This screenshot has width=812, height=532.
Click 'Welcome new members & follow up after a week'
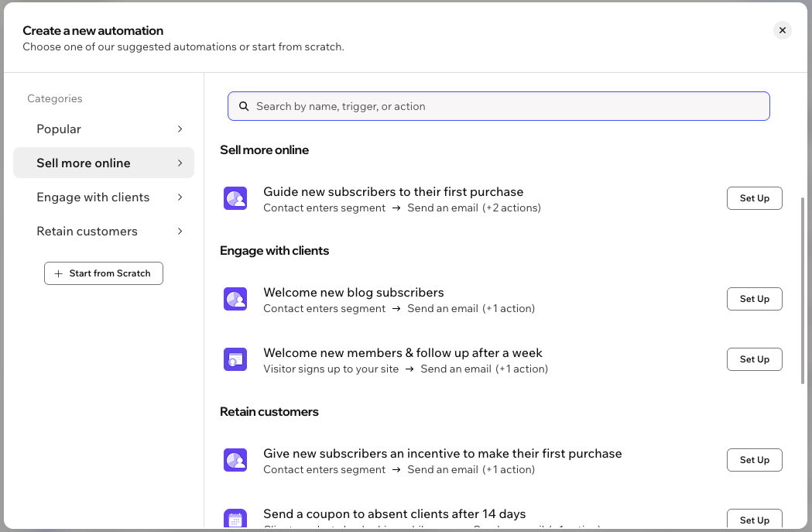click(403, 353)
